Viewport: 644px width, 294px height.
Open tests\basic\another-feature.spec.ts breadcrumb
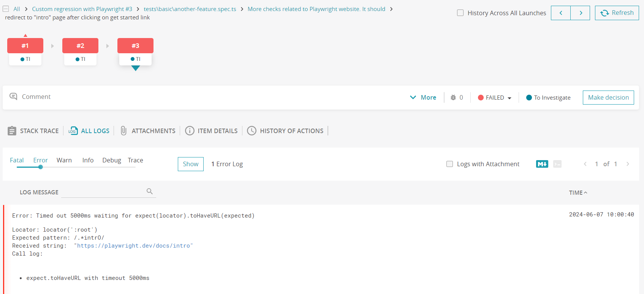point(190,9)
